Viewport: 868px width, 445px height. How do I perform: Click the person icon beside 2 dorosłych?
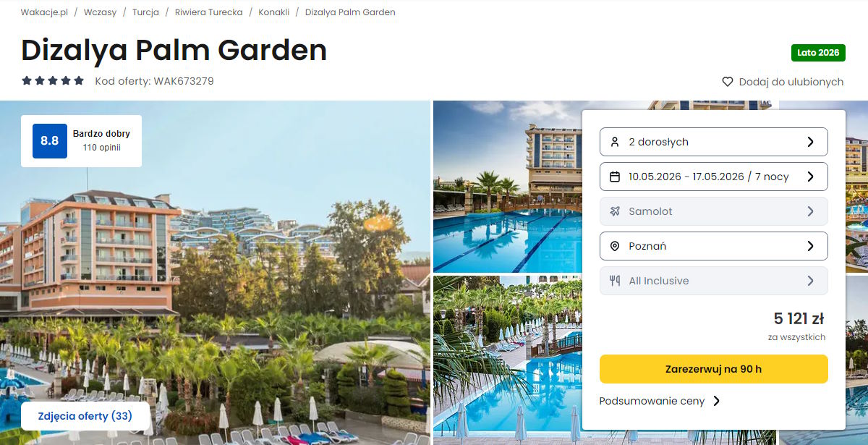coord(615,142)
